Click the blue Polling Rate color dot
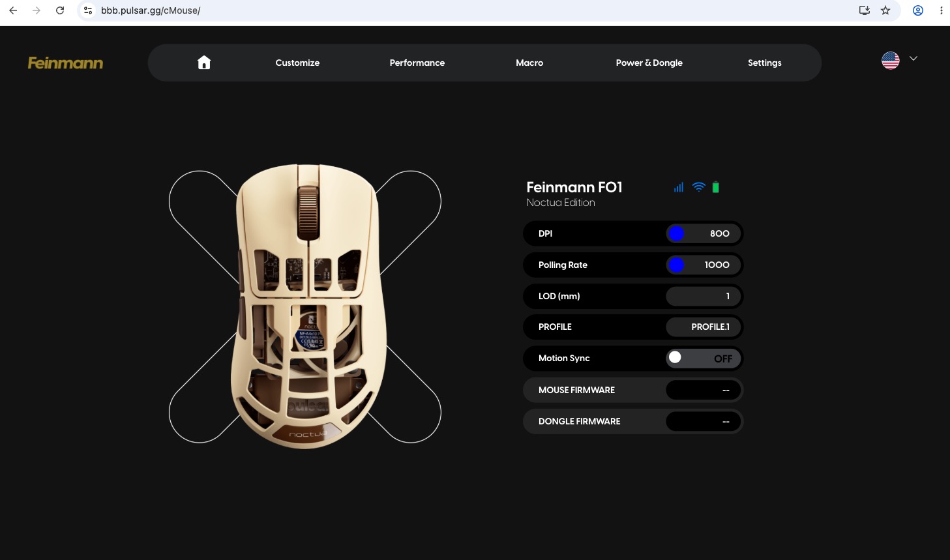 pyautogui.click(x=676, y=265)
